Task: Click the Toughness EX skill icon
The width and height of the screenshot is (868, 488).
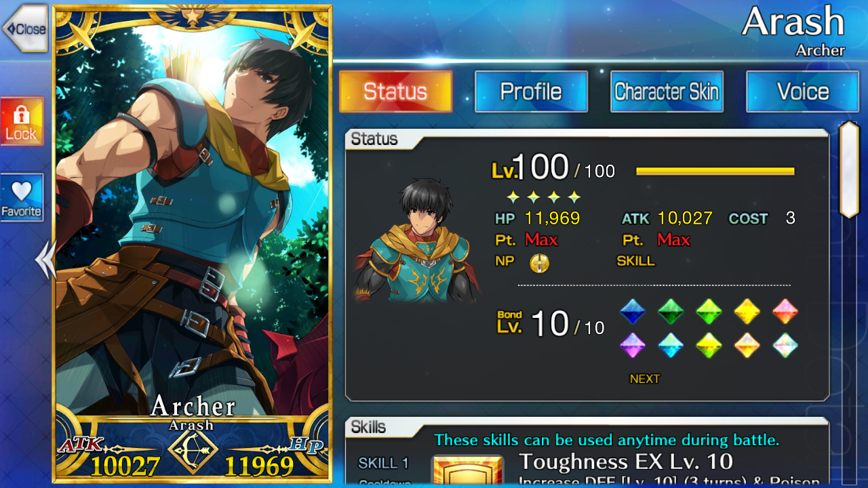Action: pyautogui.click(x=467, y=470)
